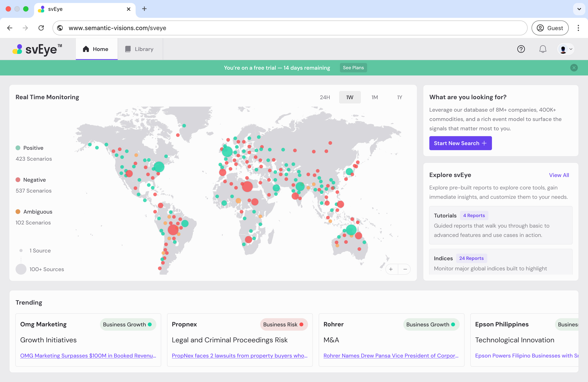Viewport: 588px width, 382px height.
Task: Go forward in browser history
Action: tap(25, 28)
